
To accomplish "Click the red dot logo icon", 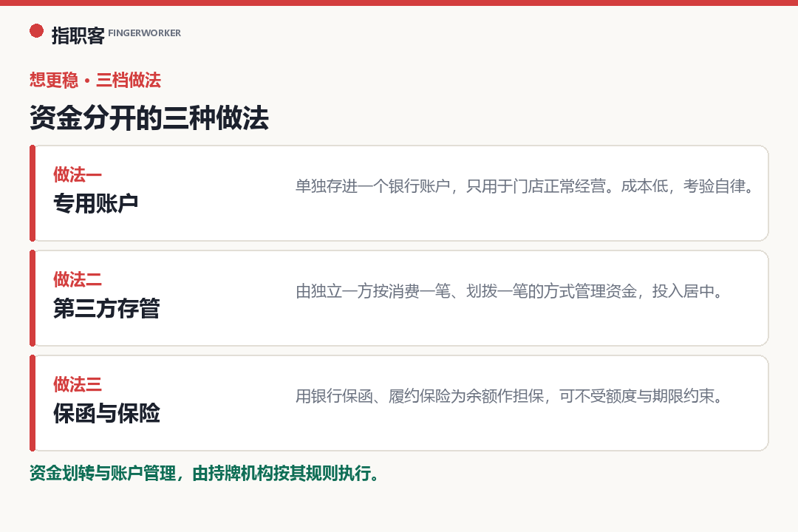I will point(37,31).
